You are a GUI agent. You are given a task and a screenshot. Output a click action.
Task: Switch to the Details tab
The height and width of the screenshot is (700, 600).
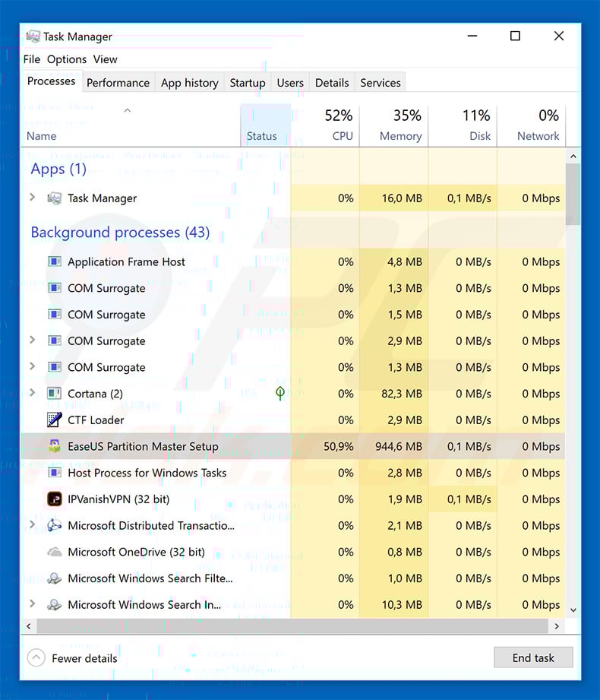[332, 83]
